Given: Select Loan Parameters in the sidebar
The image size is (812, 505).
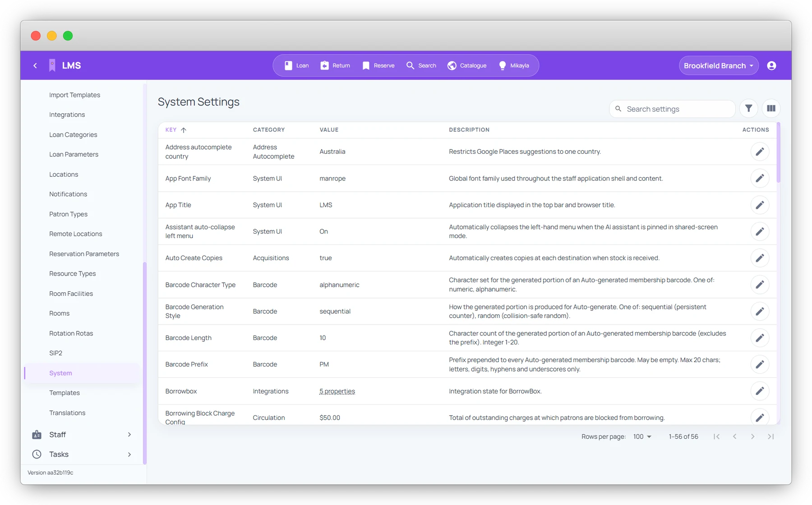Looking at the screenshot, I should pyautogui.click(x=74, y=154).
